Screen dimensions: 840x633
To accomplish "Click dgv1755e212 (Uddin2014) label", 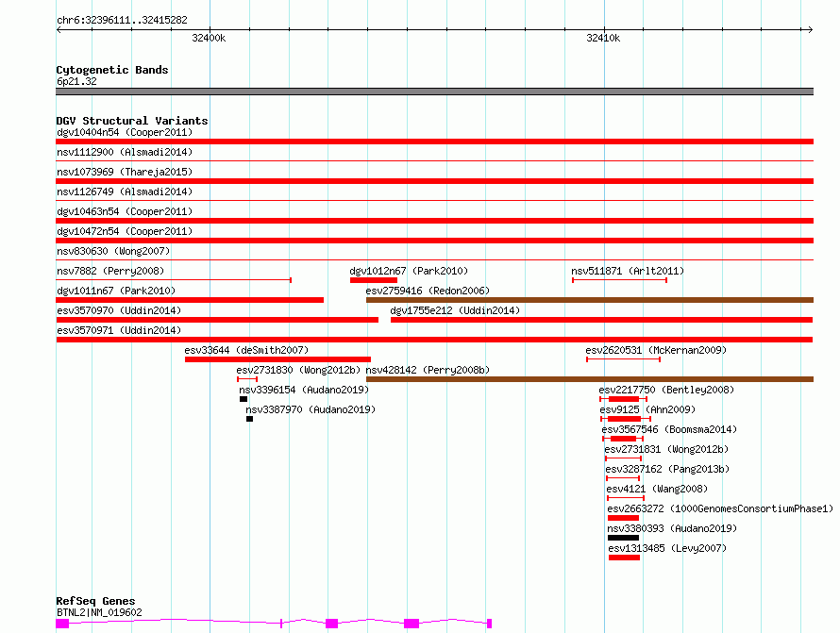I will pos(455,310).
